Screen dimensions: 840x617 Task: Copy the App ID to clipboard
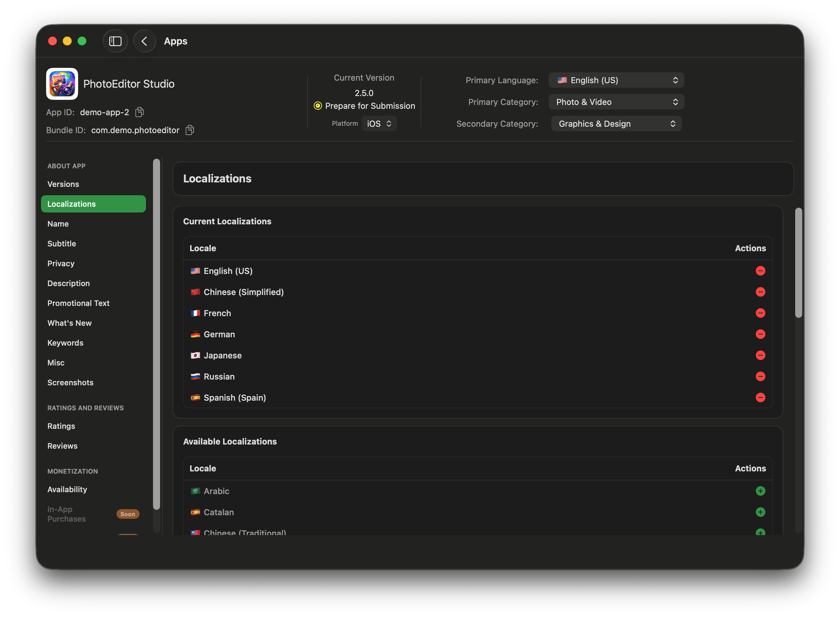click(x=140, y=112)
